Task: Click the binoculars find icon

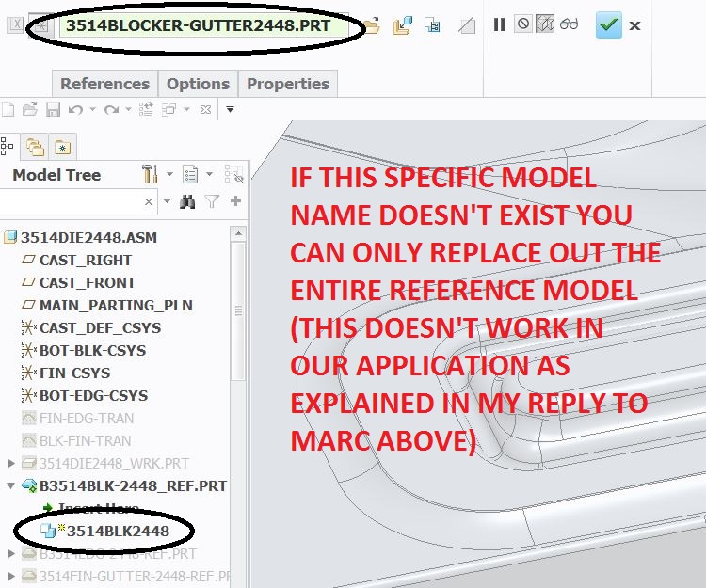Action: point(187,201)
